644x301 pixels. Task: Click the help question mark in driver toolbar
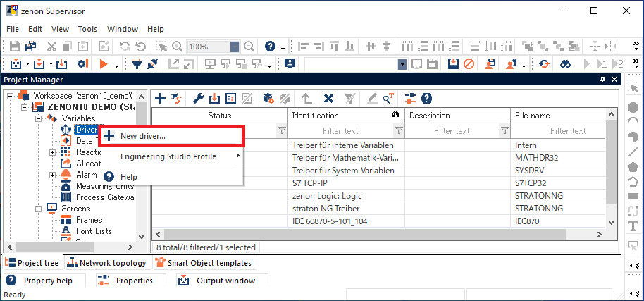[426, 98]
